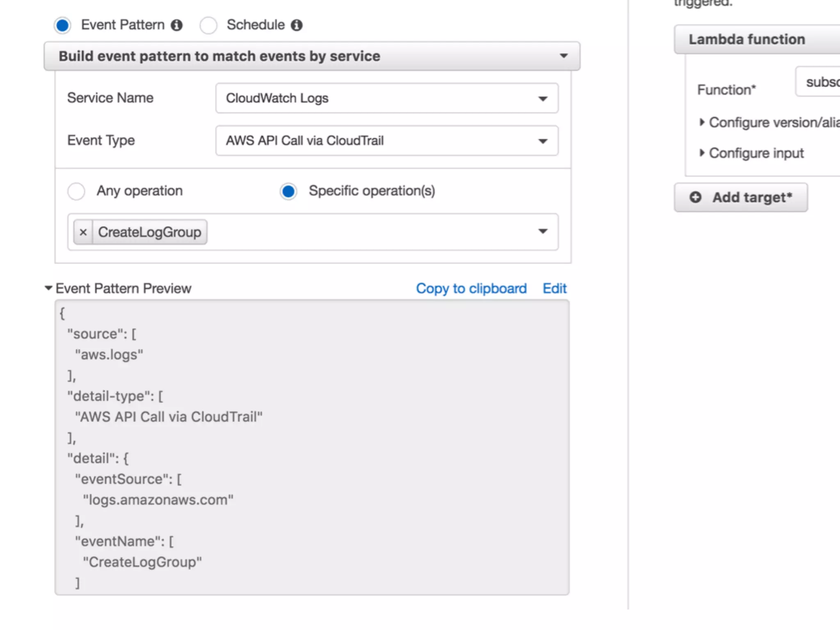Click the Function selection field
Screen dimensions: 840x630
pos(818,82)
